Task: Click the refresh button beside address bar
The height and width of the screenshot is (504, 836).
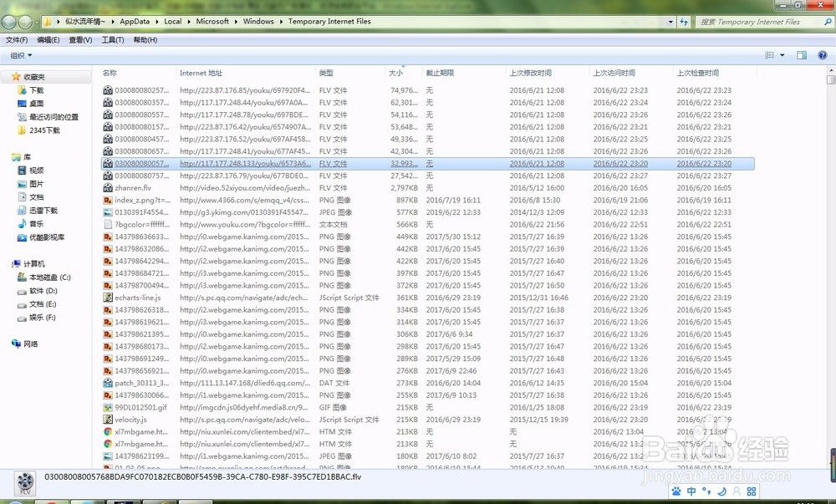Action: point(684,22)
